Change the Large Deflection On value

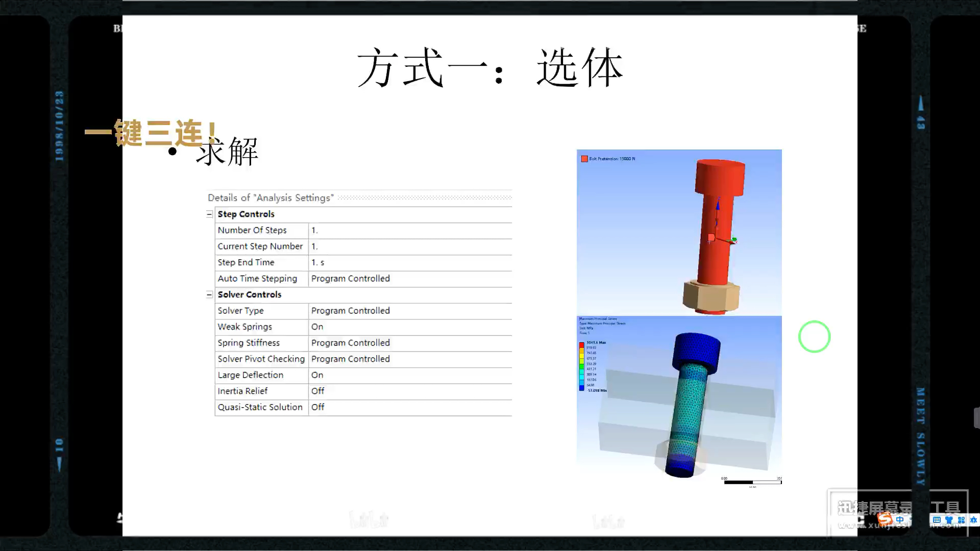410,375
